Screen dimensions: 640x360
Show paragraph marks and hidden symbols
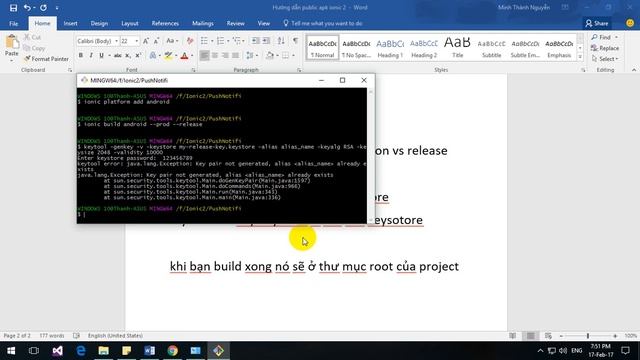pos(295,41)
